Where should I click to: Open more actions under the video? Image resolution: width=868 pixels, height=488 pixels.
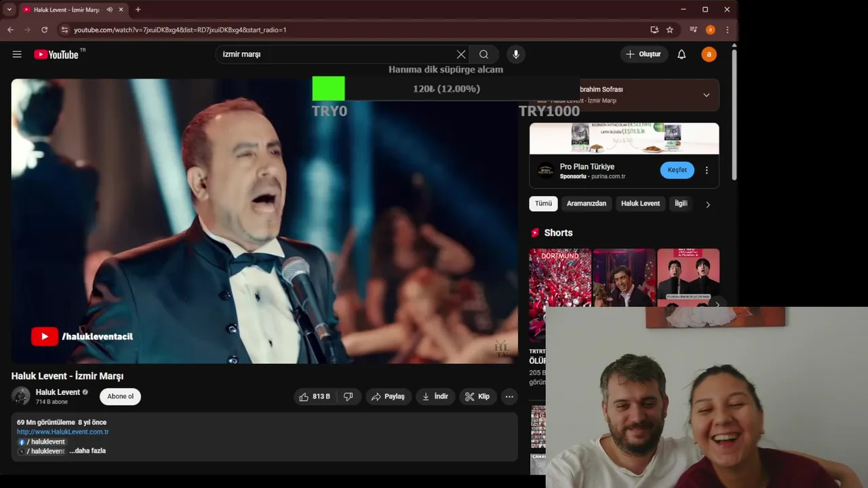(509, 396)
